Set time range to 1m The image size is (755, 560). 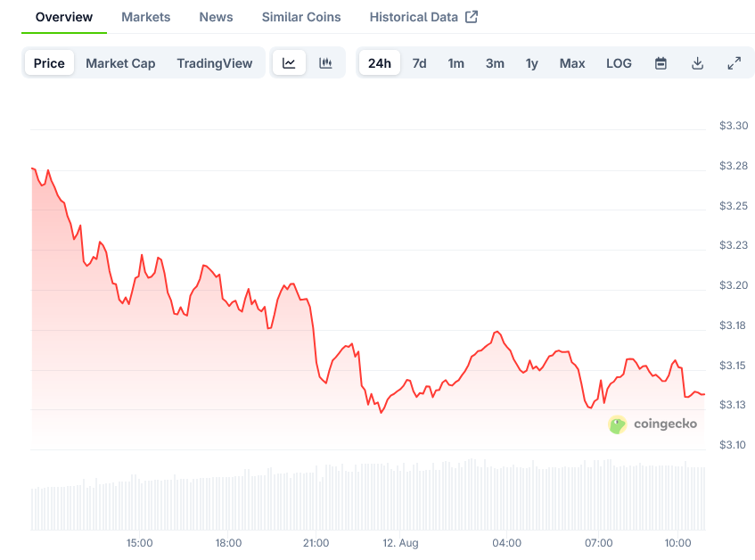coord(455,63)
